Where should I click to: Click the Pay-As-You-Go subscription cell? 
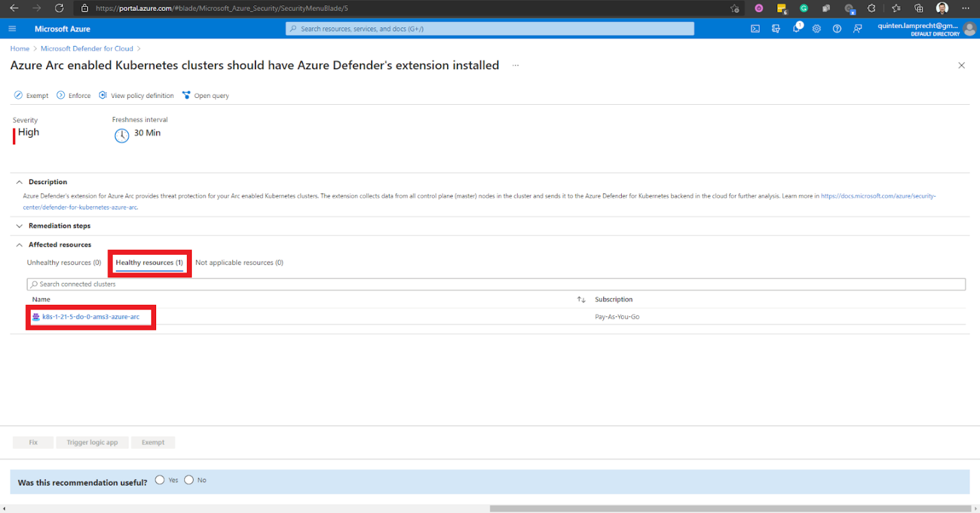617,317
